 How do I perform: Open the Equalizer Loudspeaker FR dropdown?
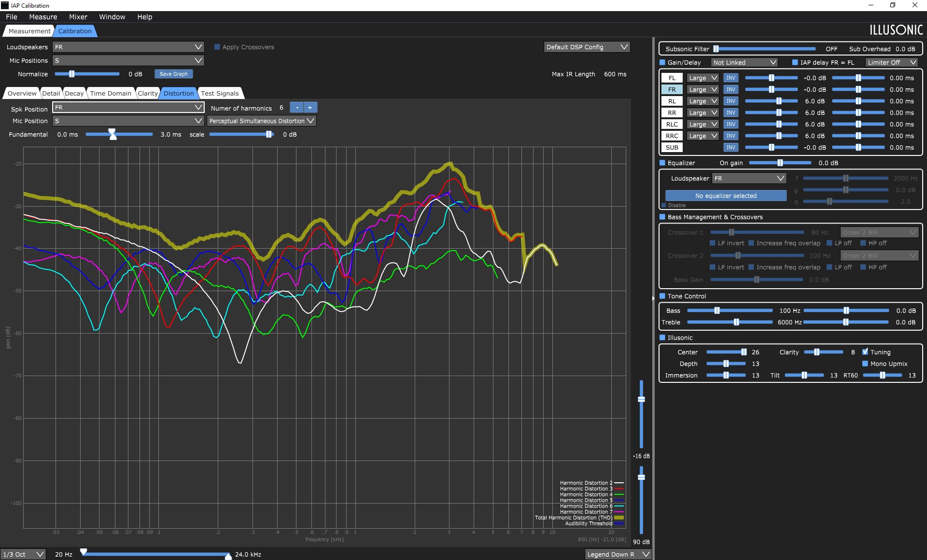(749, 178)
